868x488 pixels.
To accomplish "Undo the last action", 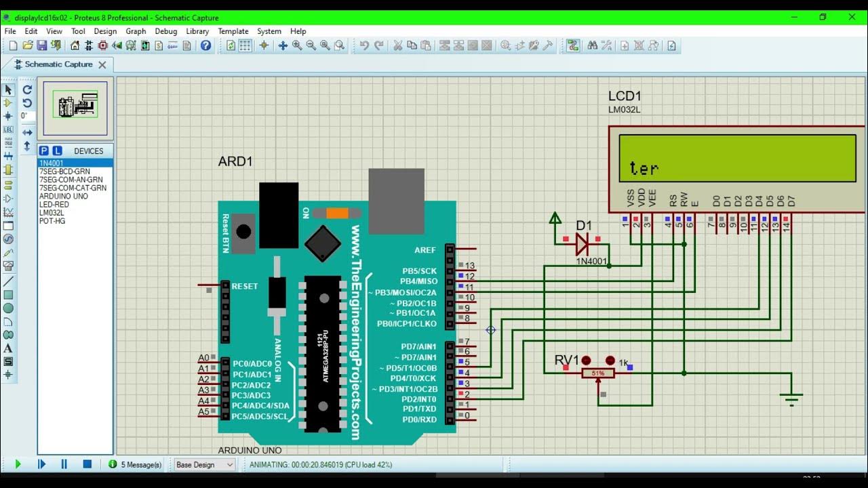I will point(364,45).
